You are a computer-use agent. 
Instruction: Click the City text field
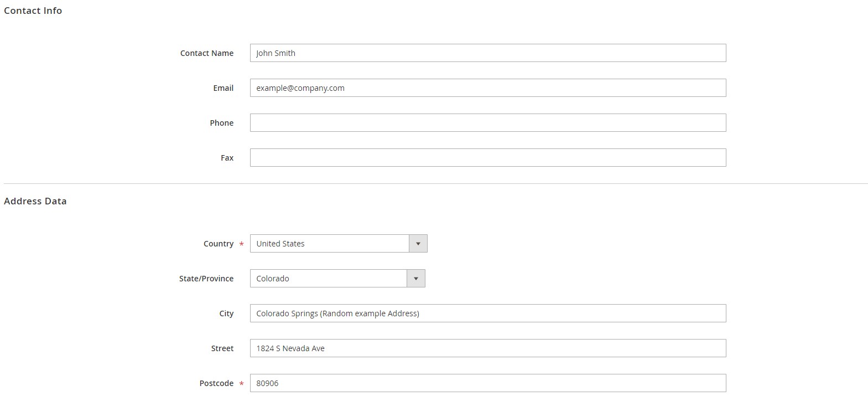click(x=487, y=313)
